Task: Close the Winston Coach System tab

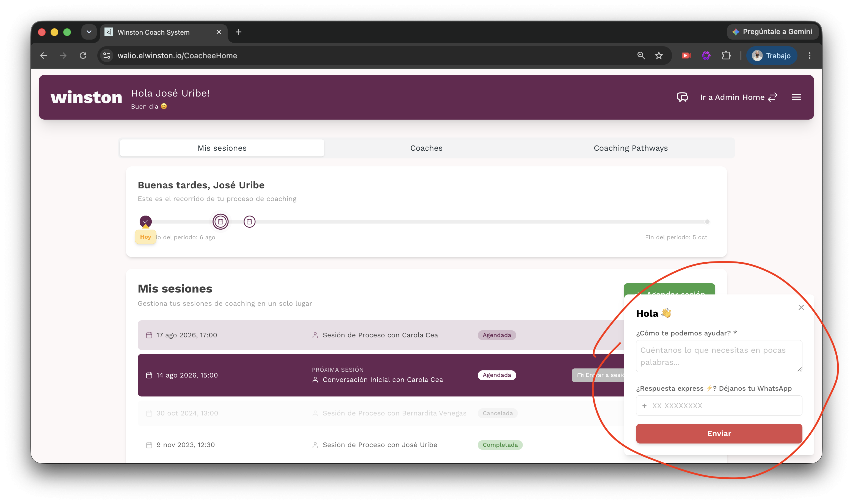Action: [x=219, y=32]
